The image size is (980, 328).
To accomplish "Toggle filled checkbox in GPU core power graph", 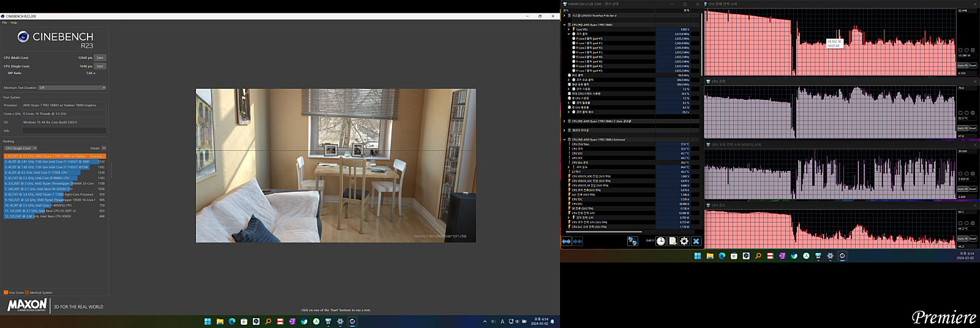I will [973, 174].
